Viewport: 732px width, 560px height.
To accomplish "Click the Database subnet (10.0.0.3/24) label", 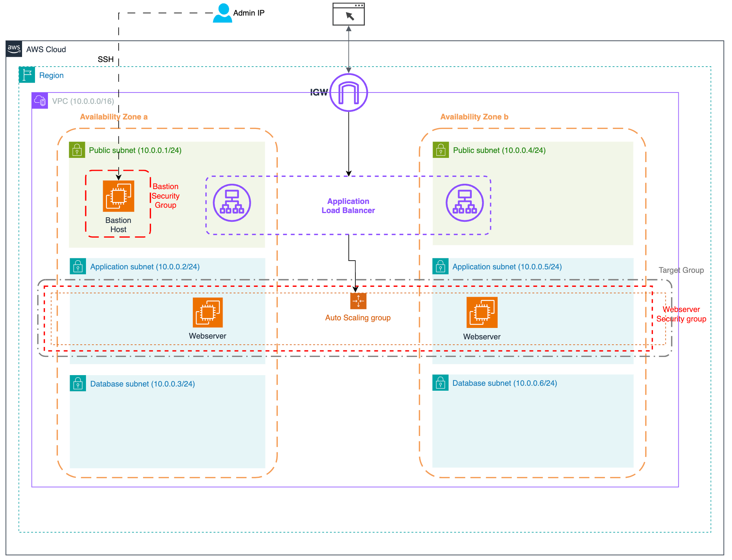I will point(143,384).
